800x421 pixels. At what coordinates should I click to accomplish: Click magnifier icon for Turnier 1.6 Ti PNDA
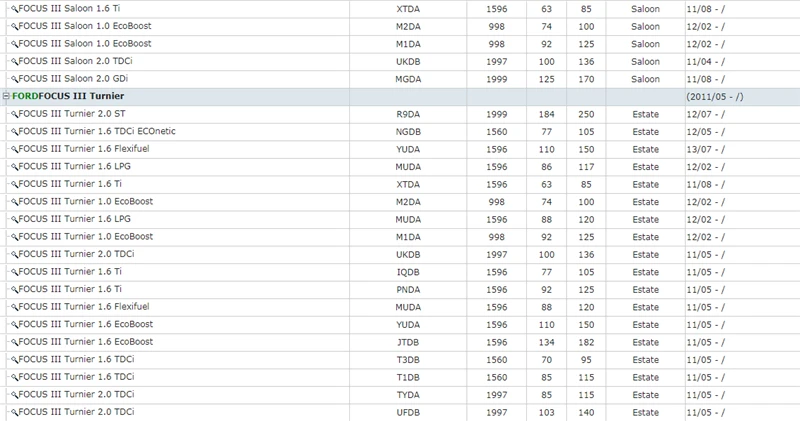[14, 289]
